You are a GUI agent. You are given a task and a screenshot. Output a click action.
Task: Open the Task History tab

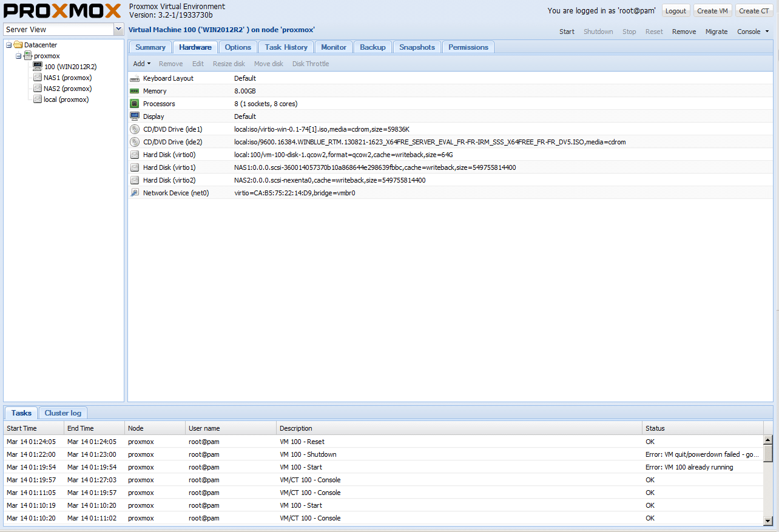tap(286, 47)
